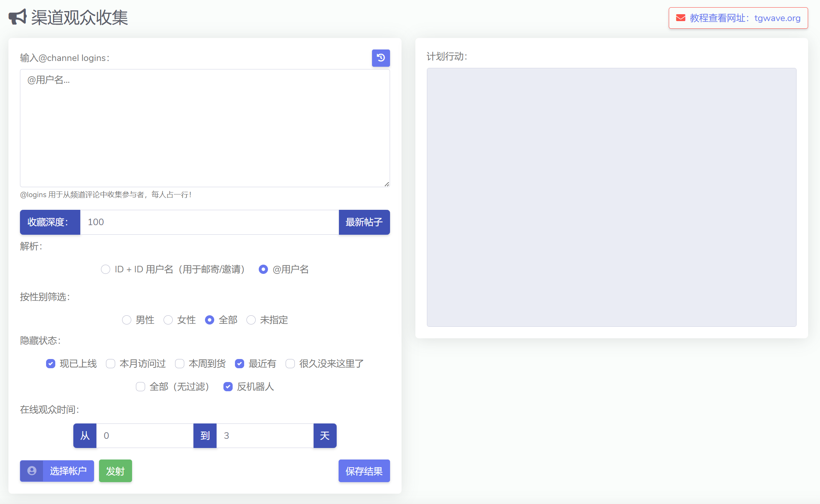Click the megaphone icon beside the title
Image resolution: width=820 pixels, height=504 pixels.
(x=18, y=17)
